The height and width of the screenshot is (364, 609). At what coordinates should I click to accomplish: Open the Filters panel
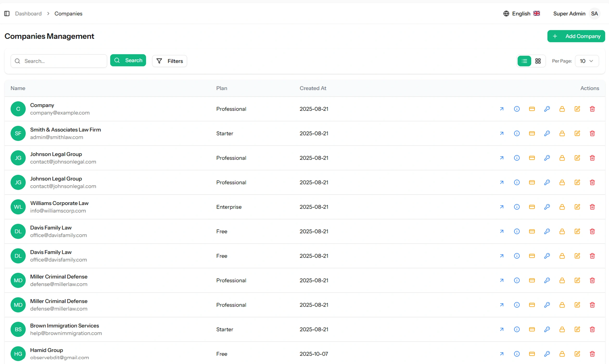(169, 61)
